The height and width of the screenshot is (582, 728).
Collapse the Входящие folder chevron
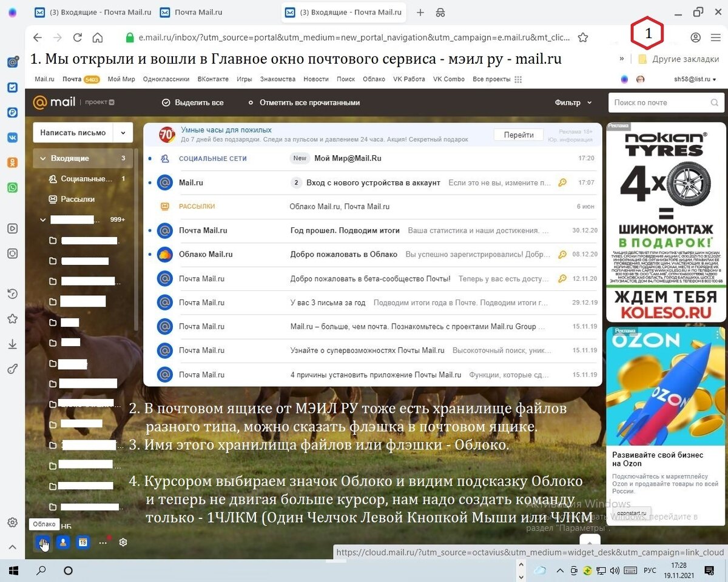[x=42, y=158]
